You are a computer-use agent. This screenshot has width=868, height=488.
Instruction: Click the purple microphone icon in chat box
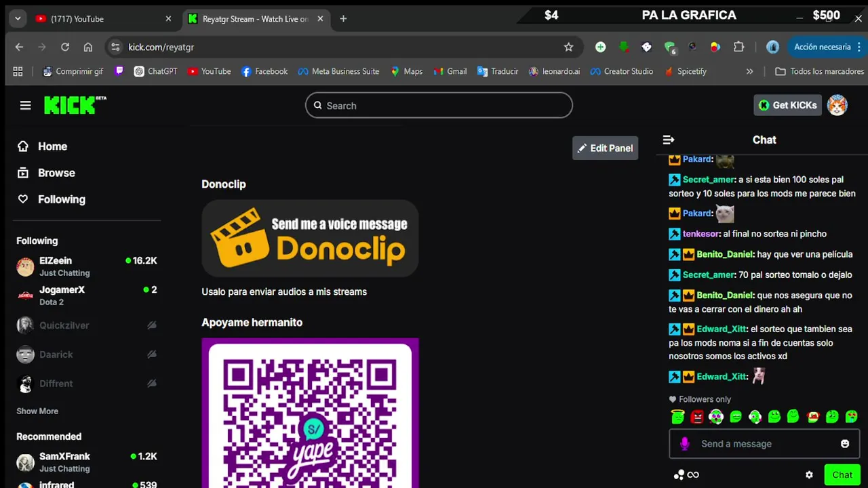[685, 444]
